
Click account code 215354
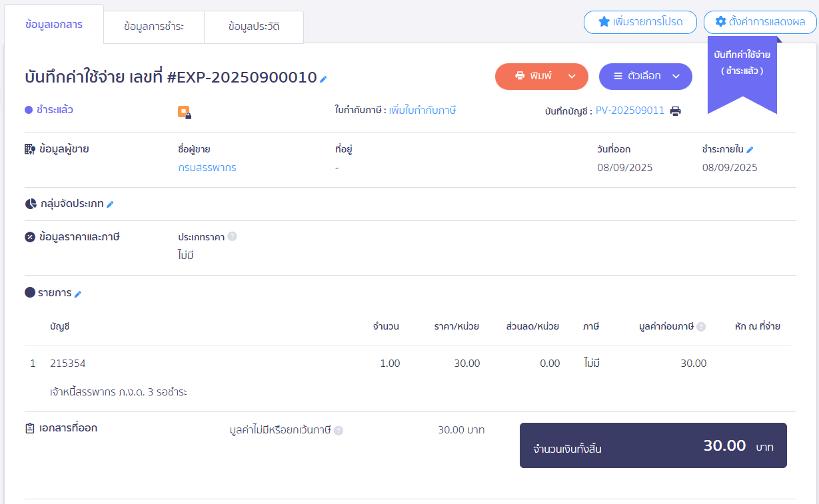coord(68,364)
